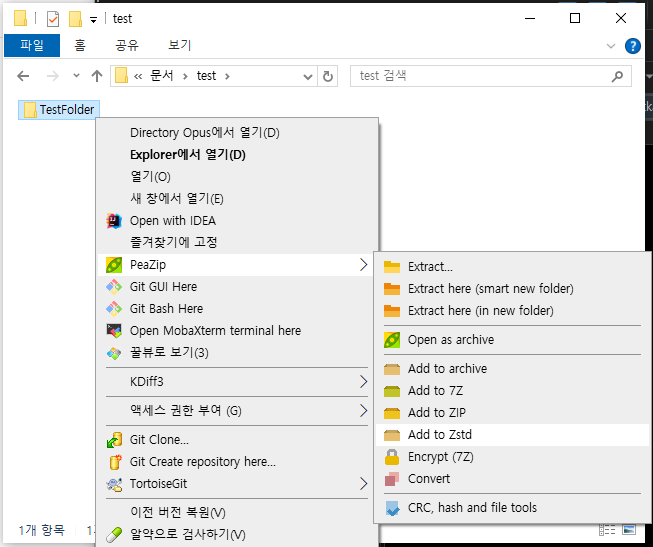Click the Extract here in new folder icon
The width and height of the screenshot is (653, 547).
click(392, 311)
